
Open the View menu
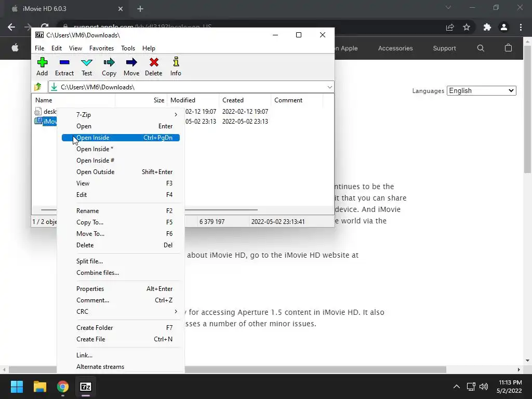75,48
